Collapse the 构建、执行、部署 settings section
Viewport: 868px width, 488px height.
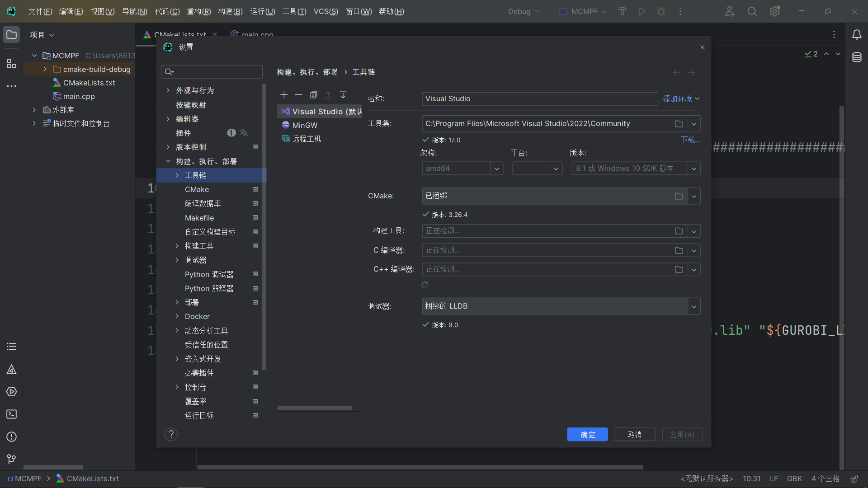pos(168,161)
